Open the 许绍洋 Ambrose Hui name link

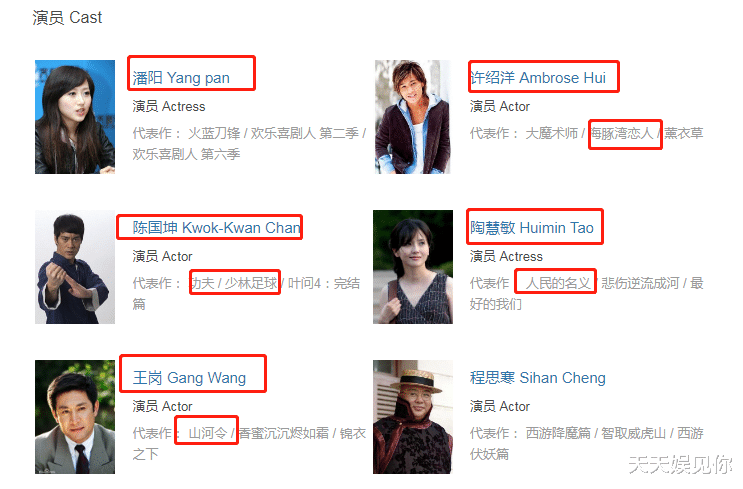pos(538,78)
